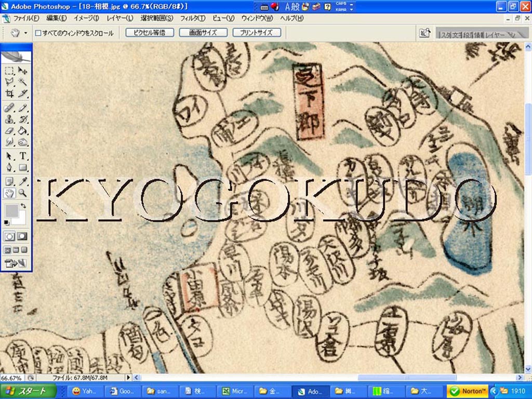
Task: Select the History Brush tool
Action: (x=22, y=119)
